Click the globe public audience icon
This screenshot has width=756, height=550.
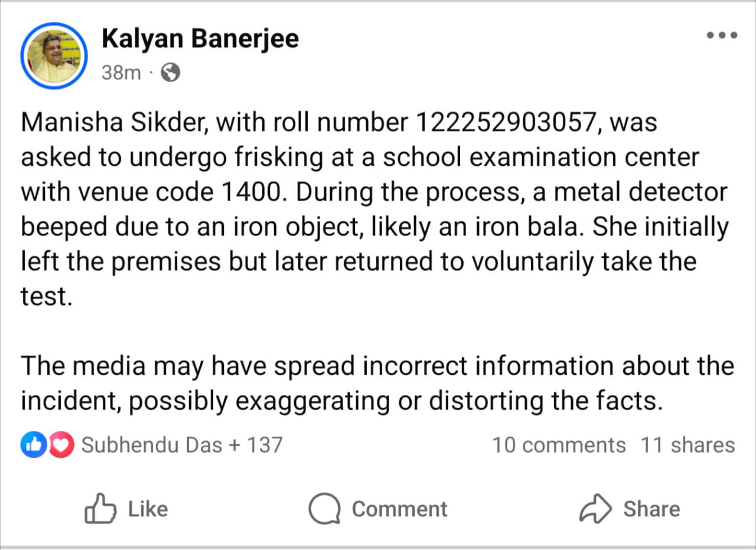[x=170, y=73]
